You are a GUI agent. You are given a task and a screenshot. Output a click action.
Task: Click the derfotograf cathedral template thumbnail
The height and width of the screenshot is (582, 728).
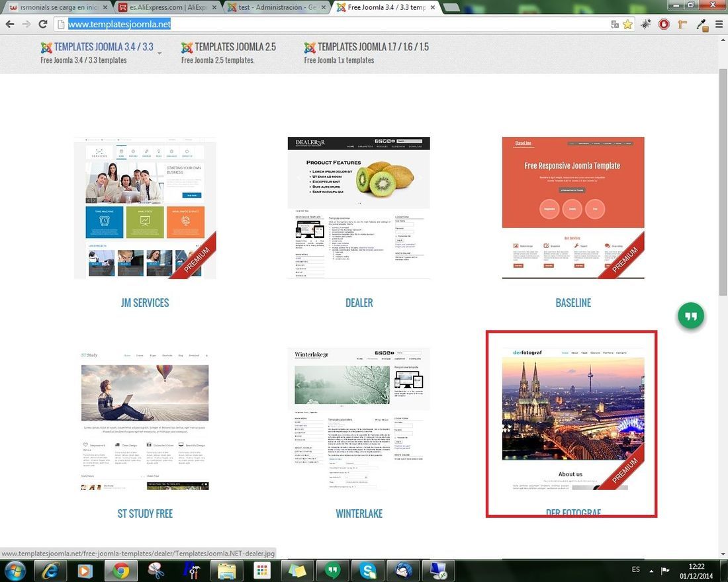[573, 419]
